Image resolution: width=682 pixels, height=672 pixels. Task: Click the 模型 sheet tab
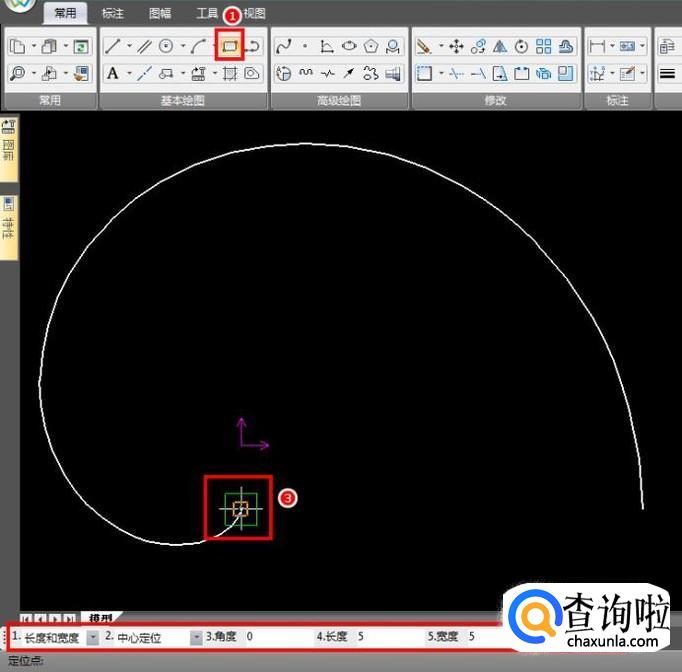pos(99,618)
